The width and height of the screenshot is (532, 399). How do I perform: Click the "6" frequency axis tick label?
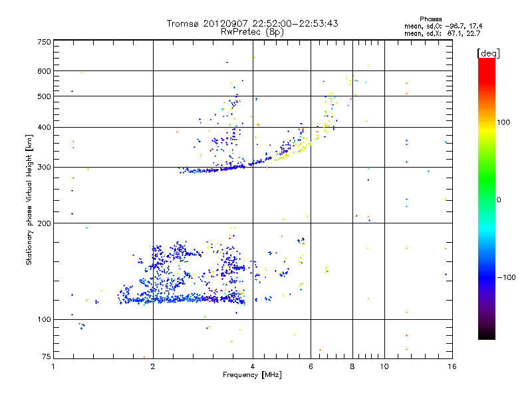[311, 366]
